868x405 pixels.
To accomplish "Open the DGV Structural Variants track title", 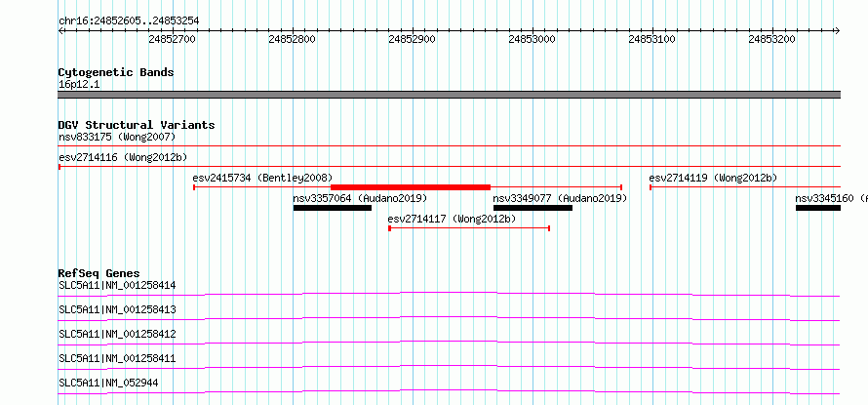I will point(137,125).
